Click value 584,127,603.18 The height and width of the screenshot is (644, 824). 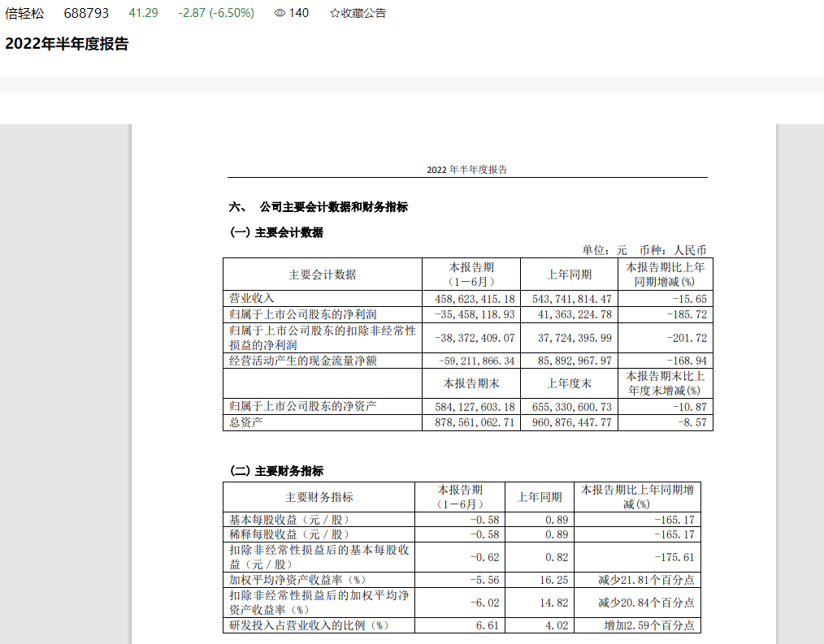tap(475, 407)
